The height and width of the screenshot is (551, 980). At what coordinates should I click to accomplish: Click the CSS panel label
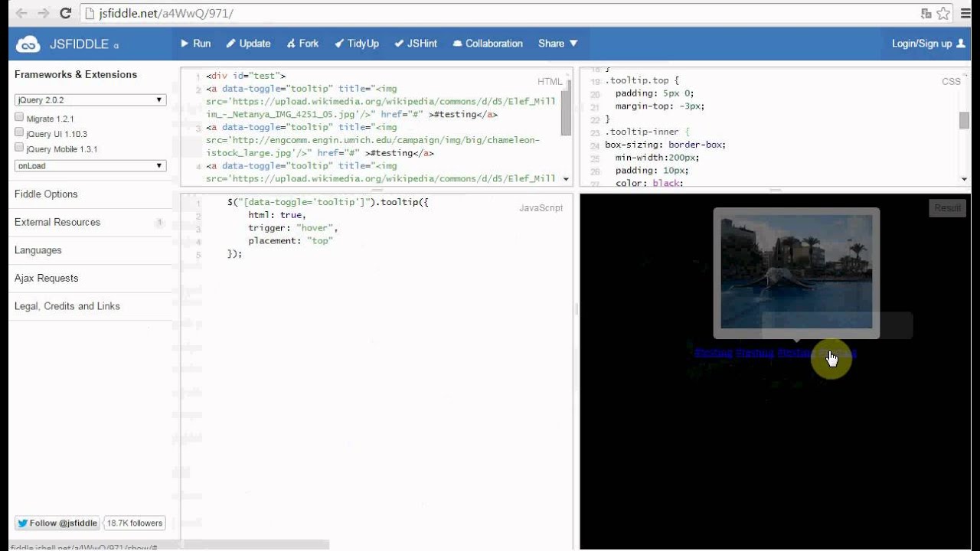pyautogui.click(x=951, y=81)
